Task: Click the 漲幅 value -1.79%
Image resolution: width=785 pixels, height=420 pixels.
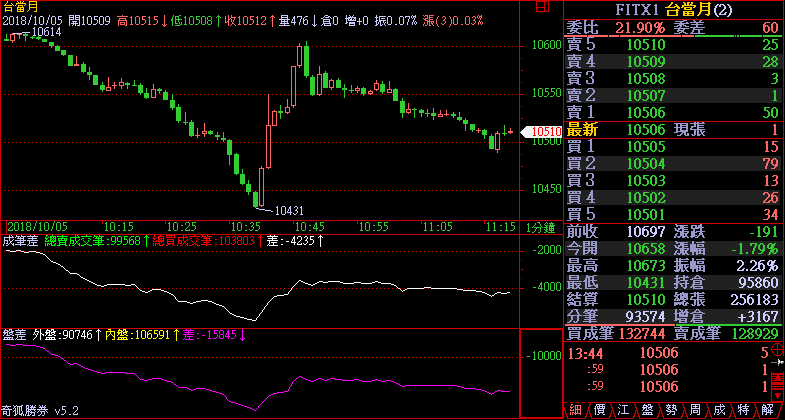Action: point(753,248)
